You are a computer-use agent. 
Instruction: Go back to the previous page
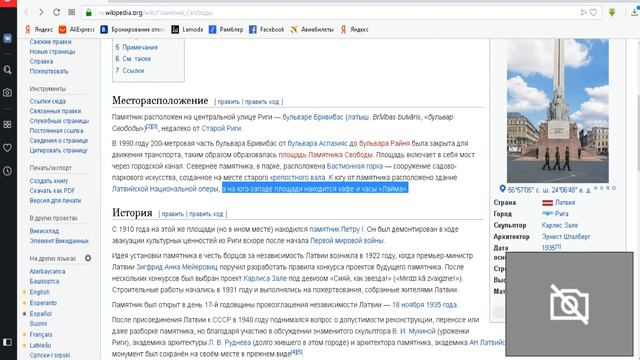click(x=27, y=12)
